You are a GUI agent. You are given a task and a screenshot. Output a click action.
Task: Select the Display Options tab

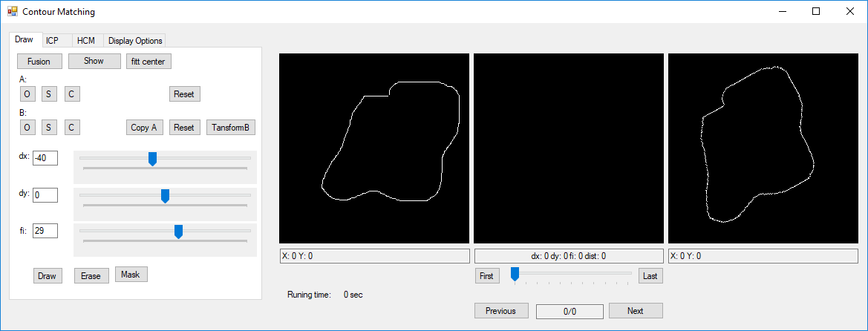coord(134,40)
